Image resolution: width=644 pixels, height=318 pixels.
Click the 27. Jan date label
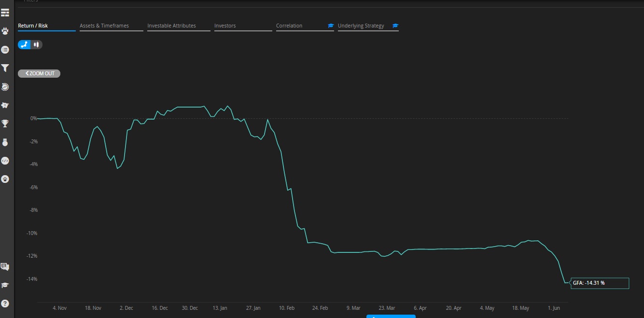[253, 308]
